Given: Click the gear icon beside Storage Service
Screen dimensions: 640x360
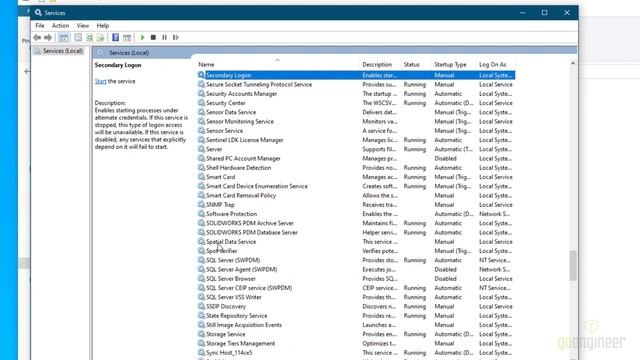Looking at the screenshot, I should coord(201,334).
